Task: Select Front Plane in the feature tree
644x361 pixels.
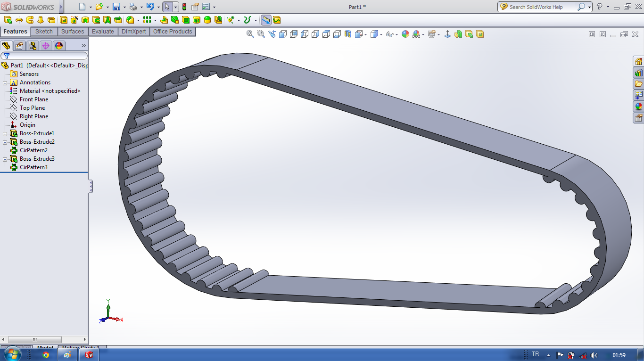Action: click(34, 99)
